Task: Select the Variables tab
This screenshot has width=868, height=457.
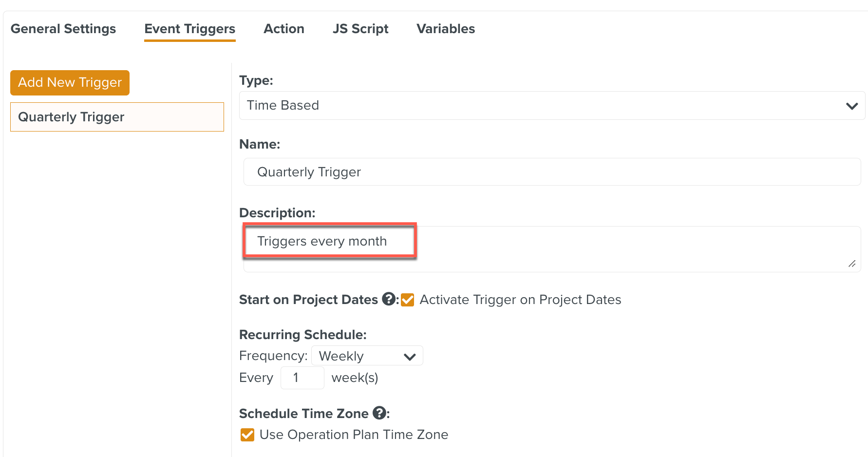Action: (446, 29)
